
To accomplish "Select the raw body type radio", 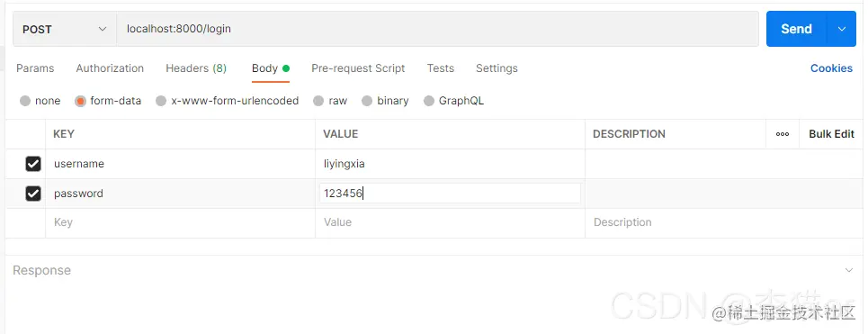I will 318,101.
